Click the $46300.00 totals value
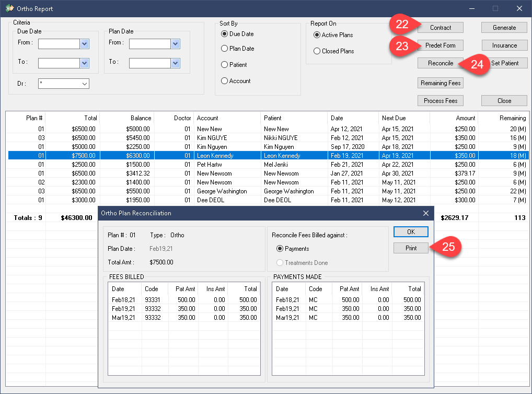Viewport: 532px width, 394px height. tap(76, 218)
